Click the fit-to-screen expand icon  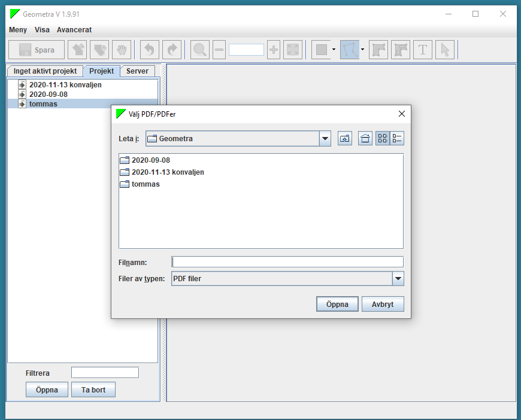tap(293, 50)
